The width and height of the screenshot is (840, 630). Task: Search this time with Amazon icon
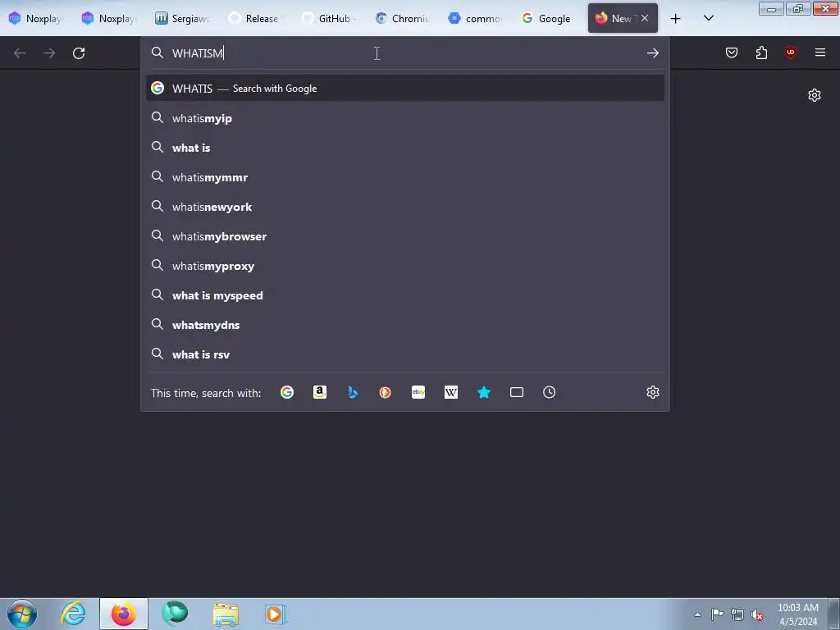320,393
